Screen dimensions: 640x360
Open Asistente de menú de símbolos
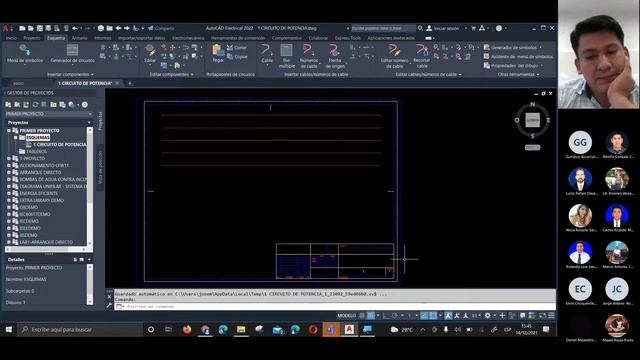(x=518, y=56)
